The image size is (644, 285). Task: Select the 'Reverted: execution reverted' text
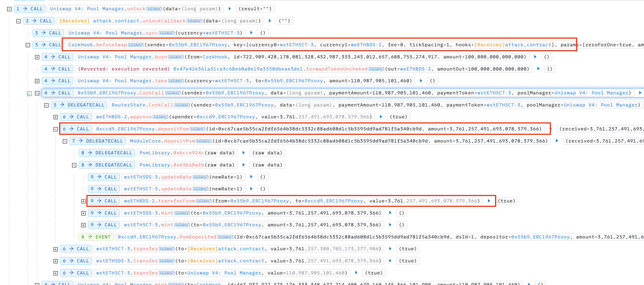coord(124,69)
